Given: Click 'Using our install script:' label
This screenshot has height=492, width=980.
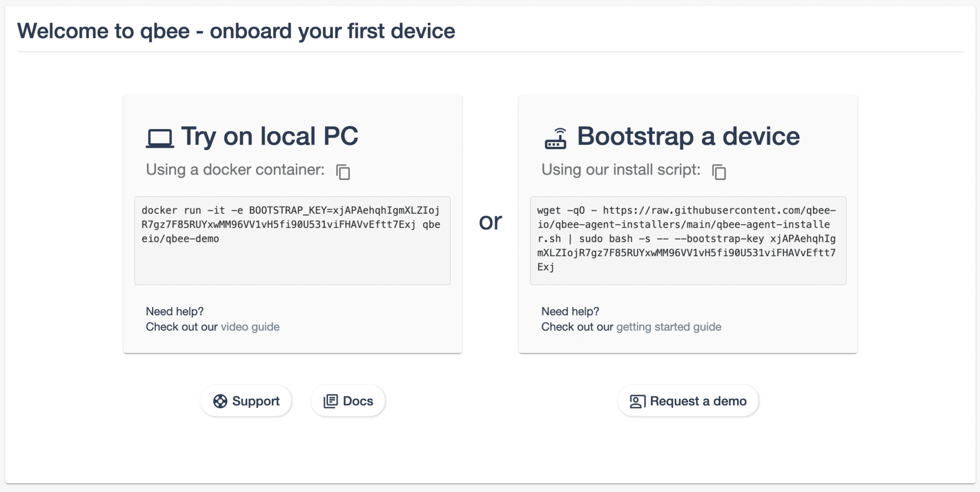Looking at the screenshot, I should point(621,170).
